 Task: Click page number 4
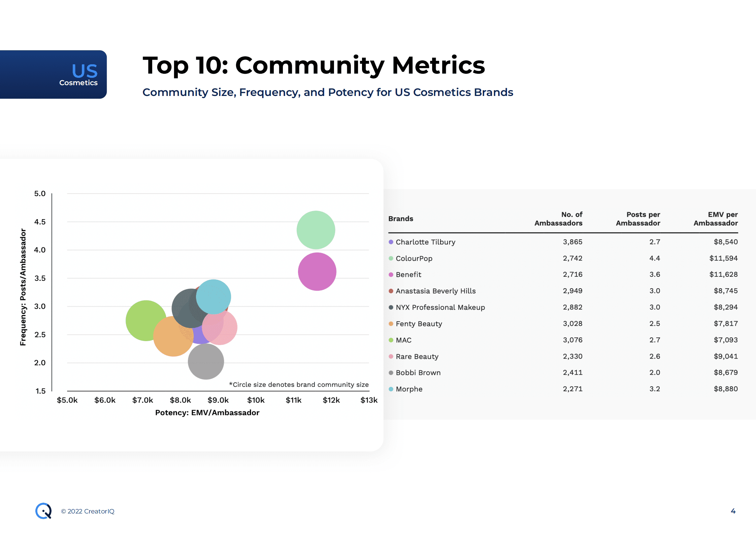click(733, 511)
